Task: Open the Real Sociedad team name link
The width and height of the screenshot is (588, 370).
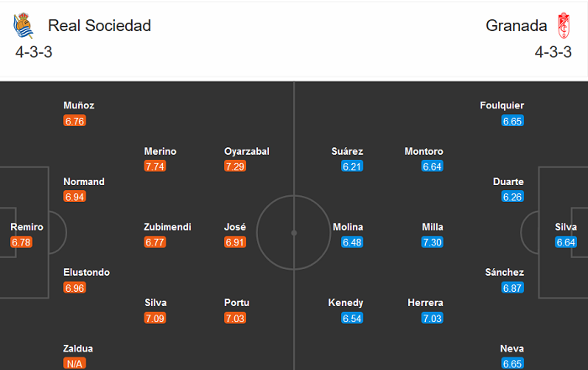Action: point(99,25)
